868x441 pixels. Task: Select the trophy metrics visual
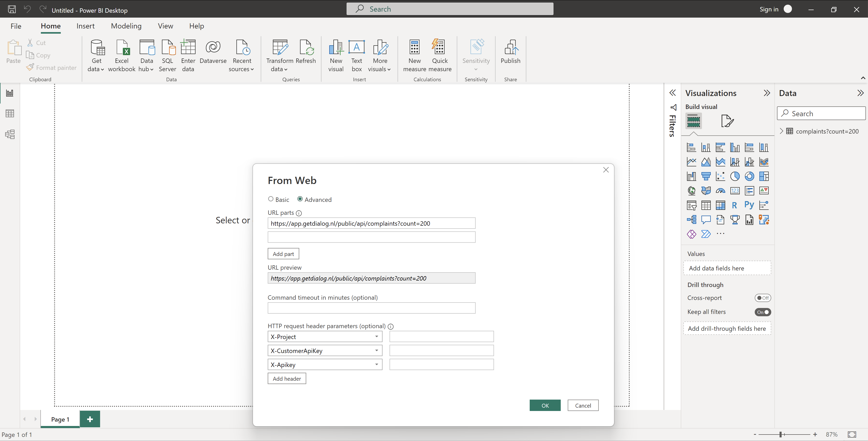tap(735, 220)
